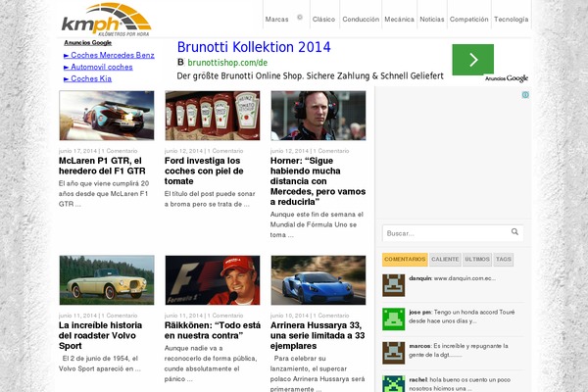The width and height of the screenshot is (588, 392).
Task: Click the Brunotti B favicon icon
Action: 180,62
